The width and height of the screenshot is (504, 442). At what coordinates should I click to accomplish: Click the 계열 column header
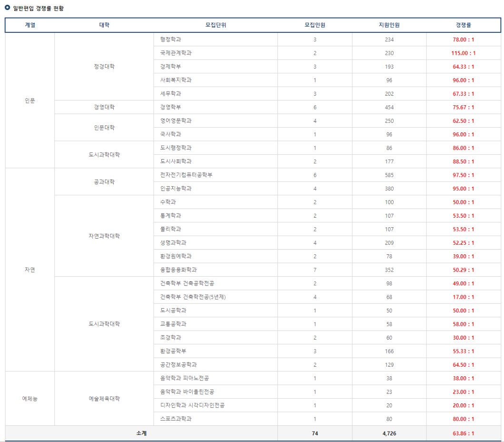click(x=30, y=25)
